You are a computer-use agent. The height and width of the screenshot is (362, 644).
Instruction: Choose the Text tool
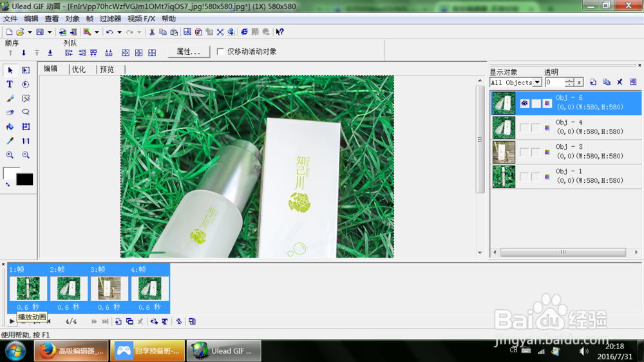(x=10, y=84)
